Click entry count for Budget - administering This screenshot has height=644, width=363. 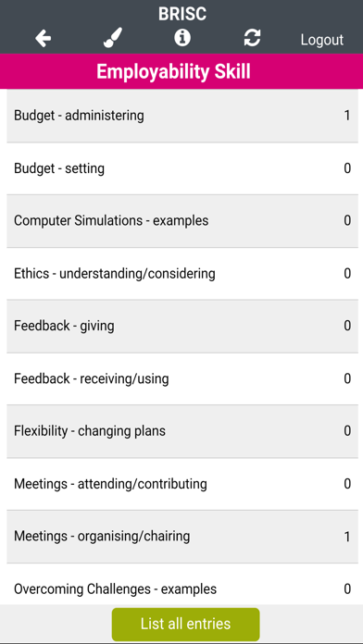347,116
